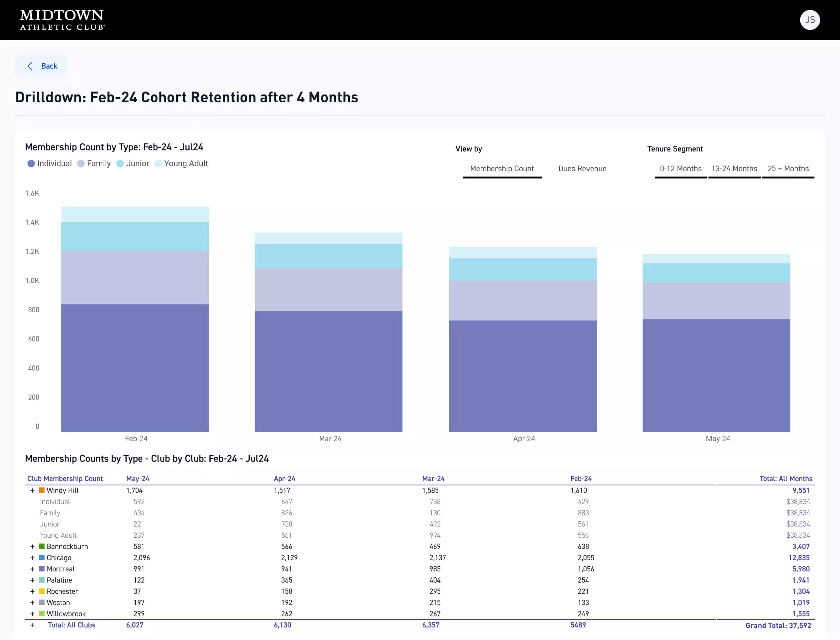The image size is (840, 640).
Task: Switch to Dues Revenue view
Action: coord(582,168)
